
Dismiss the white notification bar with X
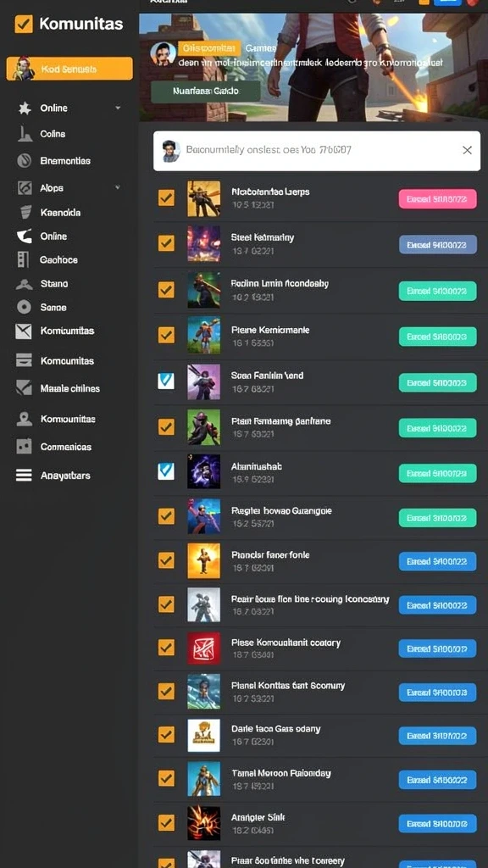467,150
